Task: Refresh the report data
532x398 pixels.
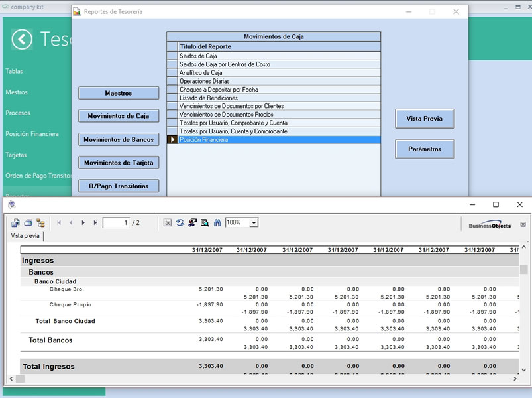Action: (180, 223)
